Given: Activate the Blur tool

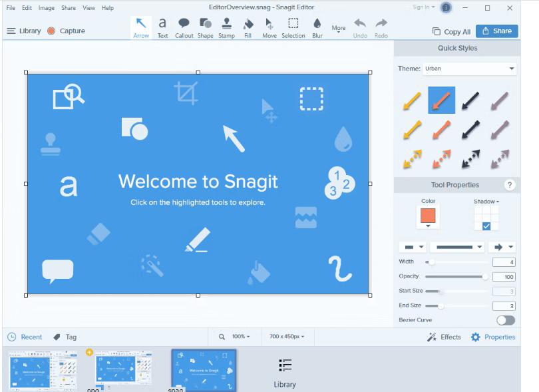Looking at the screenshot, I should tap(315, 27).
